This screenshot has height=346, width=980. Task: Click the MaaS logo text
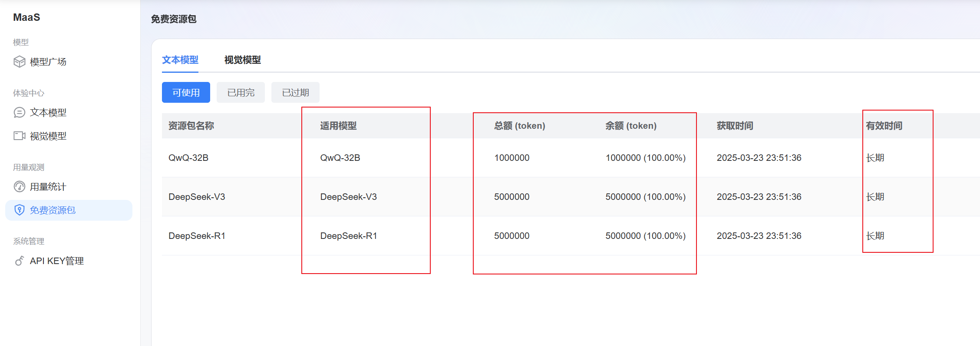(26, 17)
